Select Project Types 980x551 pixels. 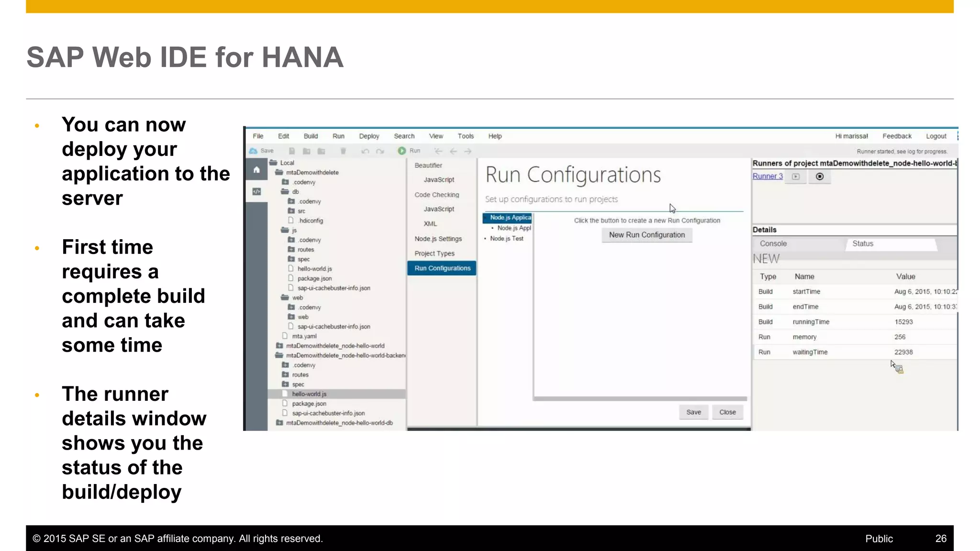pos(434,253)
